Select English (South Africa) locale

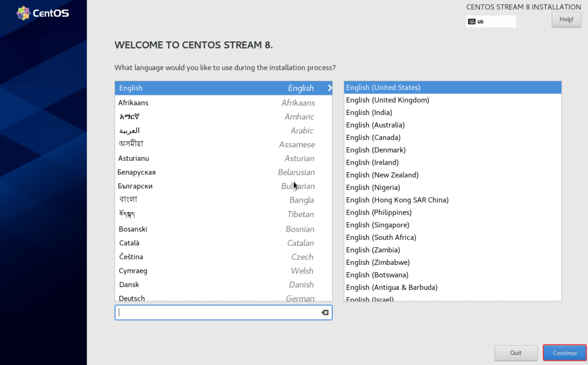(x=453, y=237)
